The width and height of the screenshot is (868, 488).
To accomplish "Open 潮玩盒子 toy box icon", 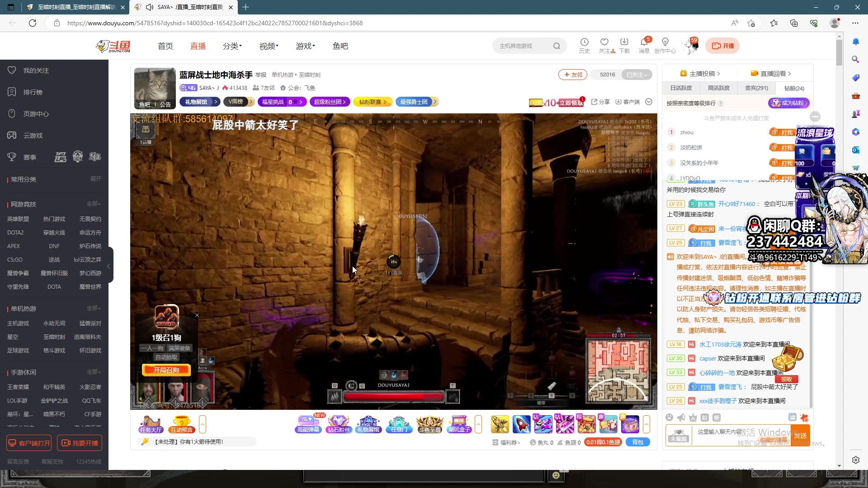I will point(459,424).
